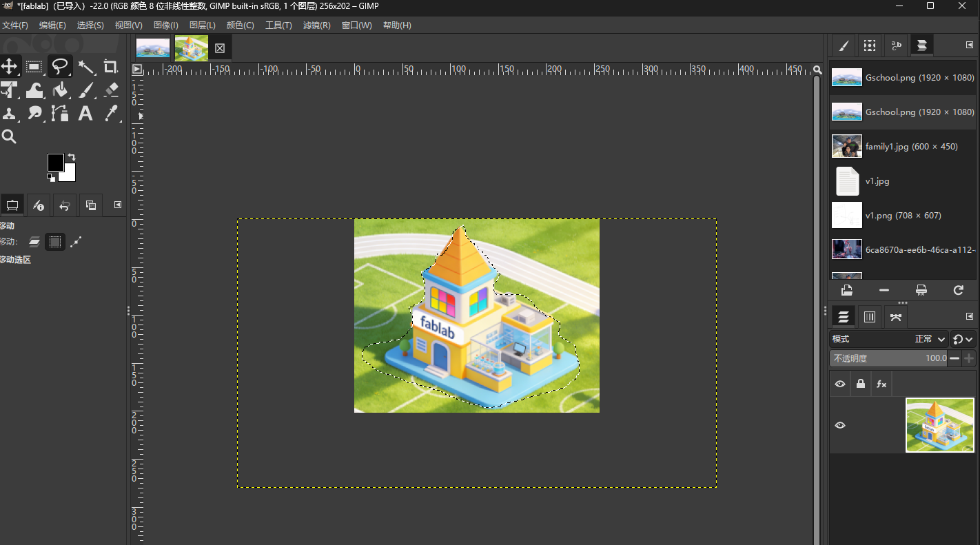Clear the entire document history
The width and height of the screenshot is (980, 545).
921,290
